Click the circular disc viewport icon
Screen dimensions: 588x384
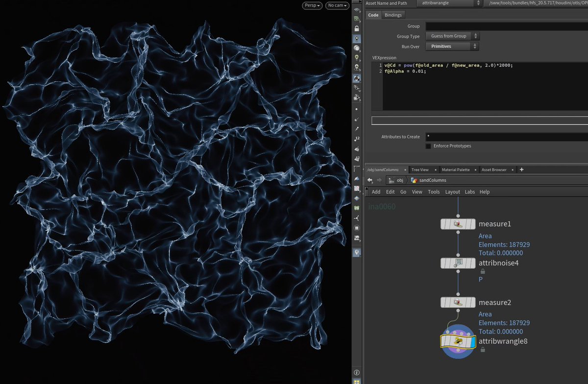click(357, 228)
